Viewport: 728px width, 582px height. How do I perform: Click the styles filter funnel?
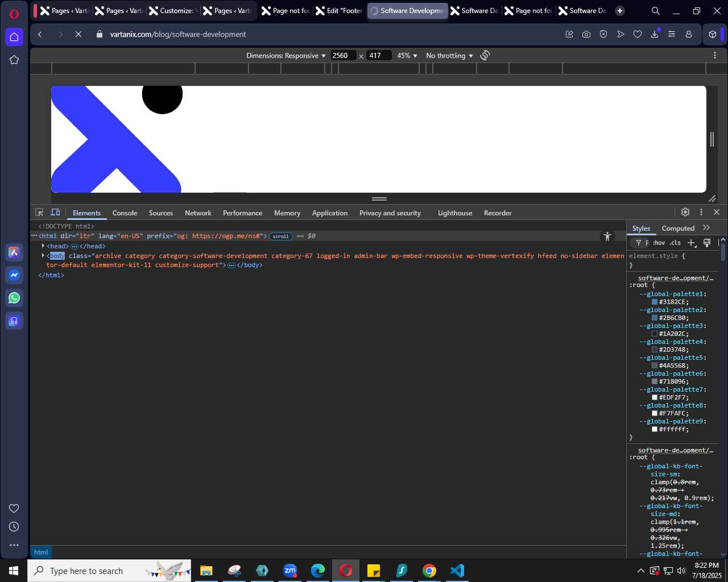(x=639, y=243)
